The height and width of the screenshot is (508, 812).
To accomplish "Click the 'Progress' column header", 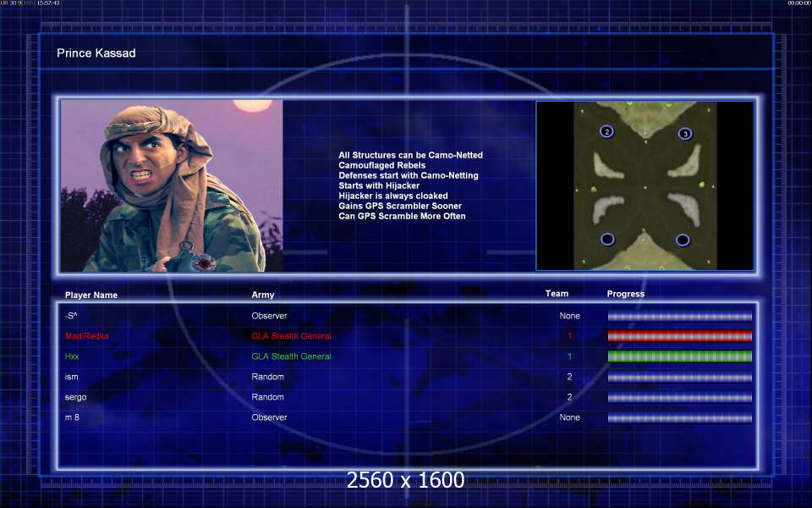I will pos(626,294).
